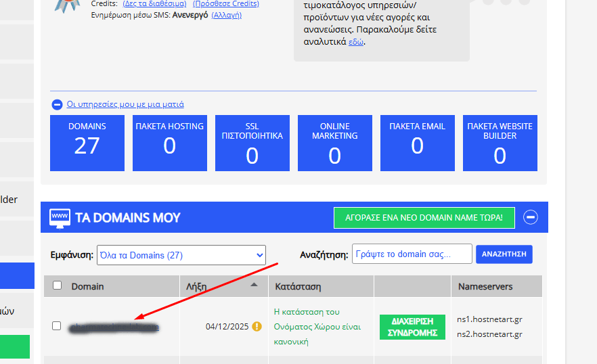Open the Εμφάνιση 'Όλα τα Domains (27)' dropdown
Image resolution: width=597 pixels, height=364 pixels.
pos(181,255)
